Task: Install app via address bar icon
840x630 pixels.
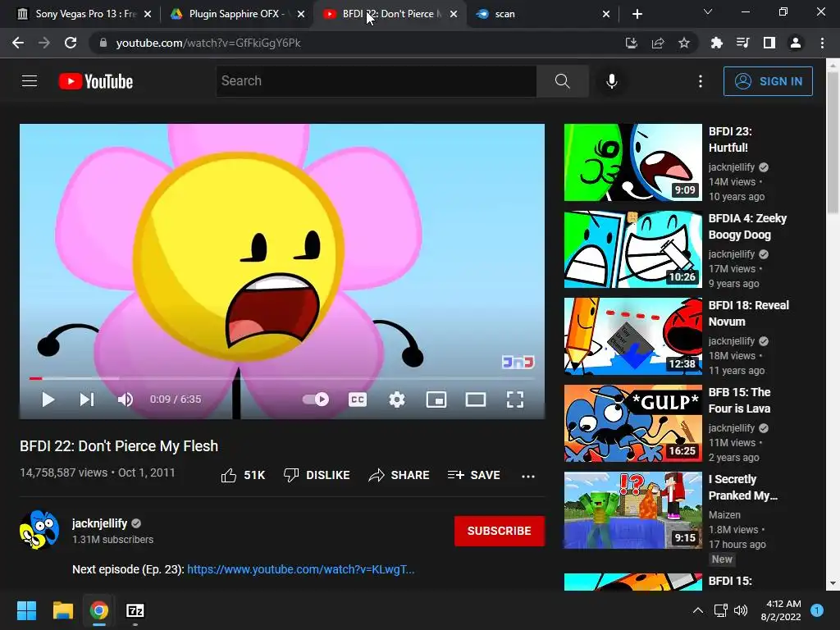Action: click(x=632, y=43)
